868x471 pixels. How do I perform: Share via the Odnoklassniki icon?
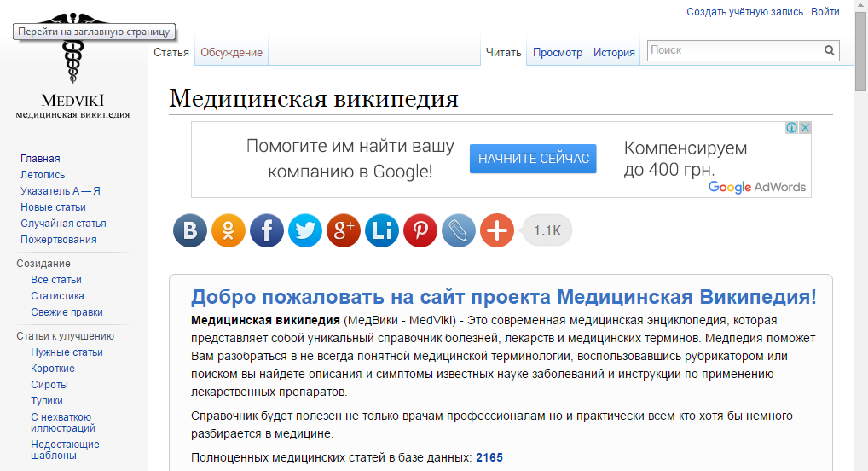click(229, 230)
